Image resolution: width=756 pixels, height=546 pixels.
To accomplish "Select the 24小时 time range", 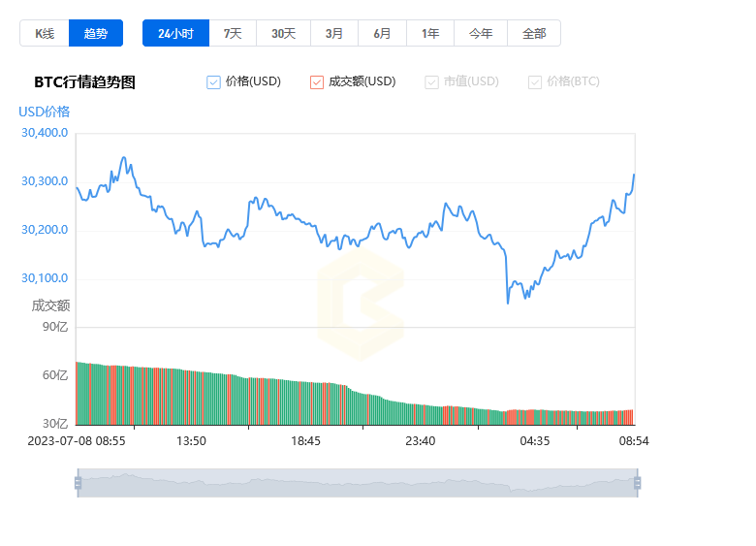I will pos(175,33).
